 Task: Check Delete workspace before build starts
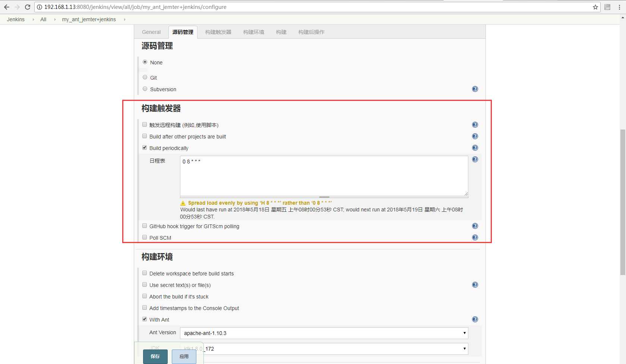[x=145, y=273]
